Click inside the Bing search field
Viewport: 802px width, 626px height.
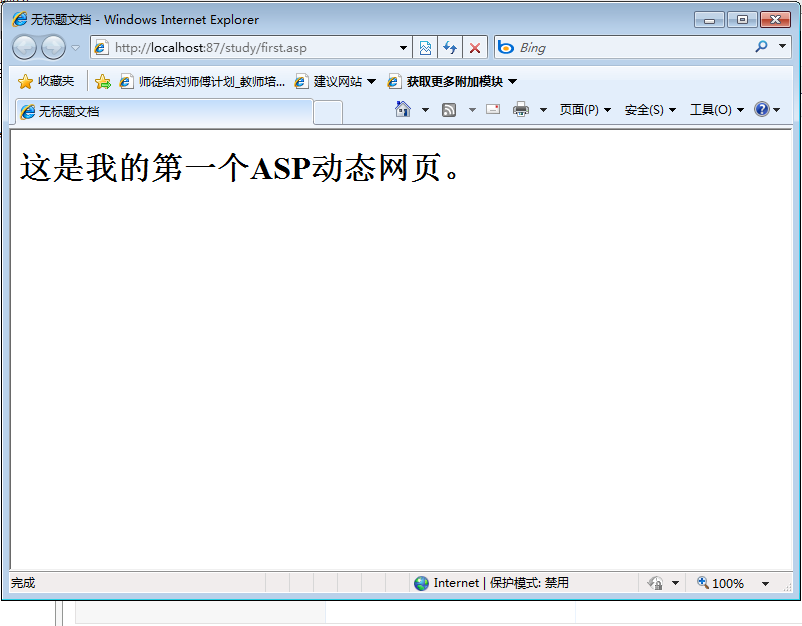pyautogui.click(x=630, y=47)
